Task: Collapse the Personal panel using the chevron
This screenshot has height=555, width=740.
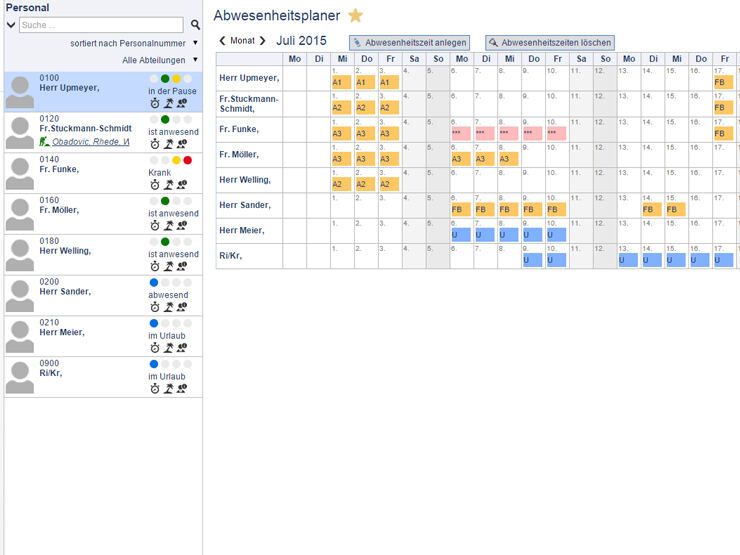Action: click(x=11, y=25)
